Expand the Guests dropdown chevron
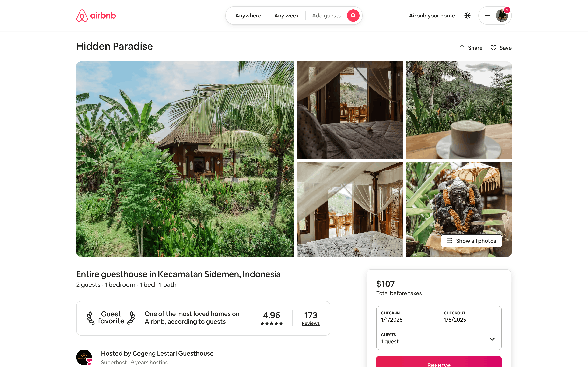Screen dimensions: 588x367 click(x=492, y=339)
